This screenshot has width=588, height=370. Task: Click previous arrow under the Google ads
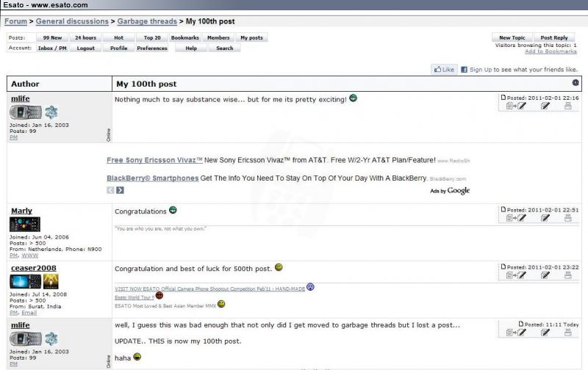pos(110,190)
